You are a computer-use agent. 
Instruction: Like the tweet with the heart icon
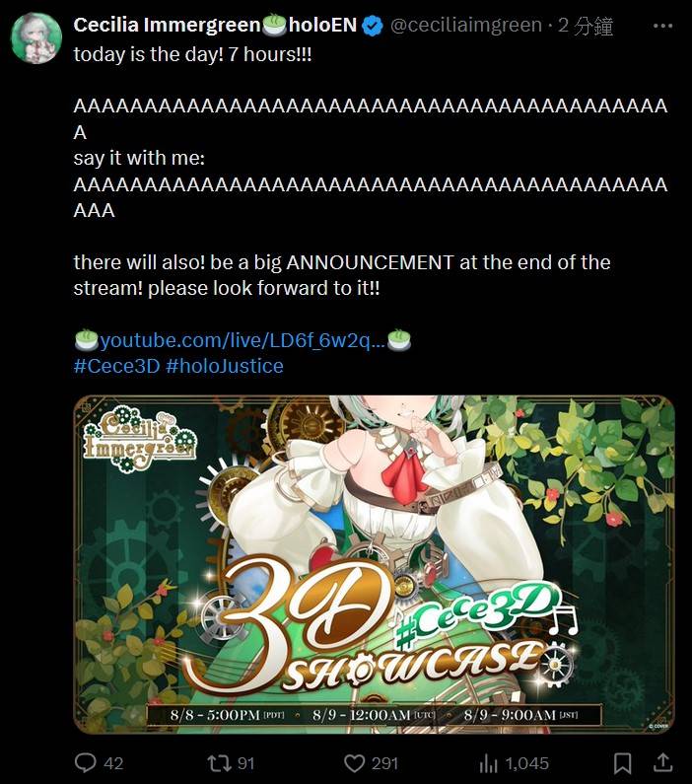(354, 763)
